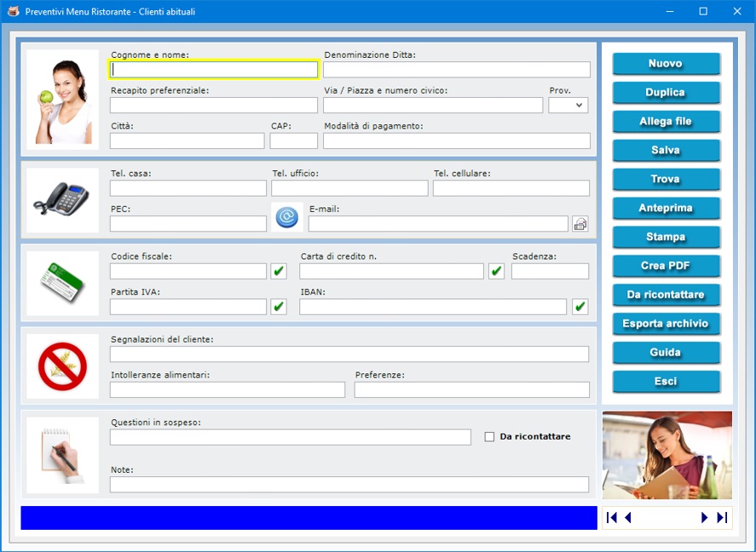Advance to the next record arrow
Screen dimensions: 756x552
(704, 518)
